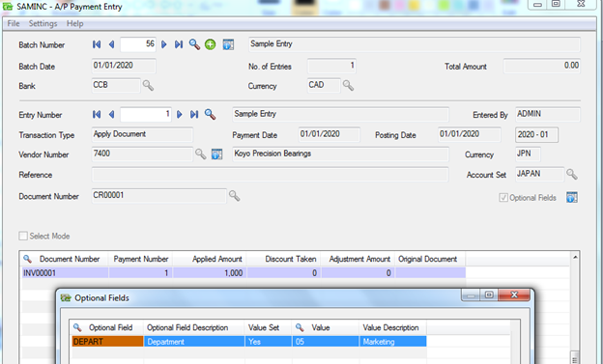Click finder icon in Optional Field column header
The image size is (603, 364).
point(77,327)
